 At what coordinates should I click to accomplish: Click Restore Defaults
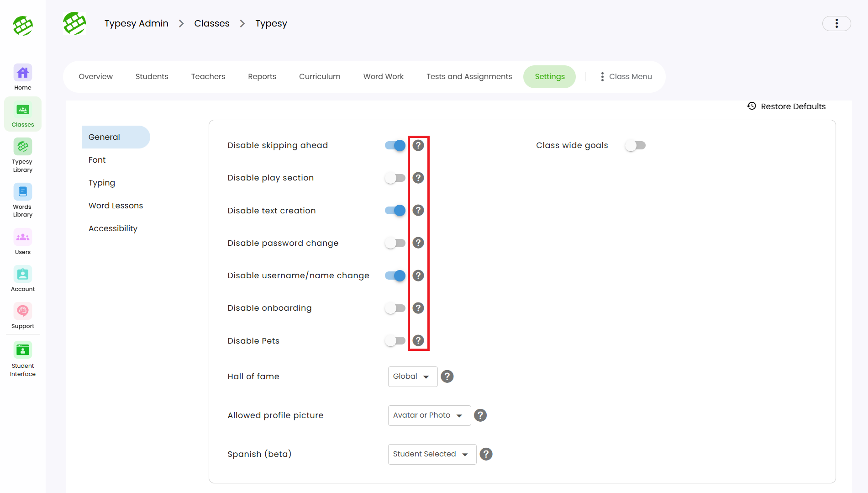[786, 106]
